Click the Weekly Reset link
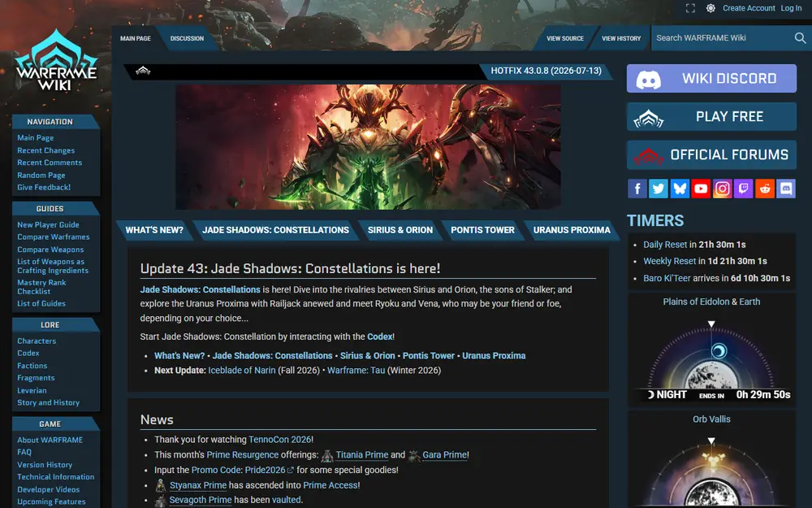 tap(670, 261)
